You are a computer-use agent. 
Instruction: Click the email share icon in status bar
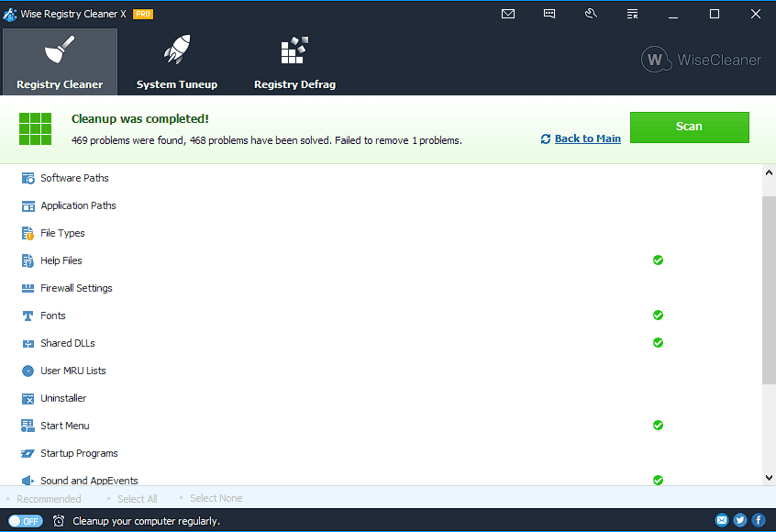click(722, 520)
